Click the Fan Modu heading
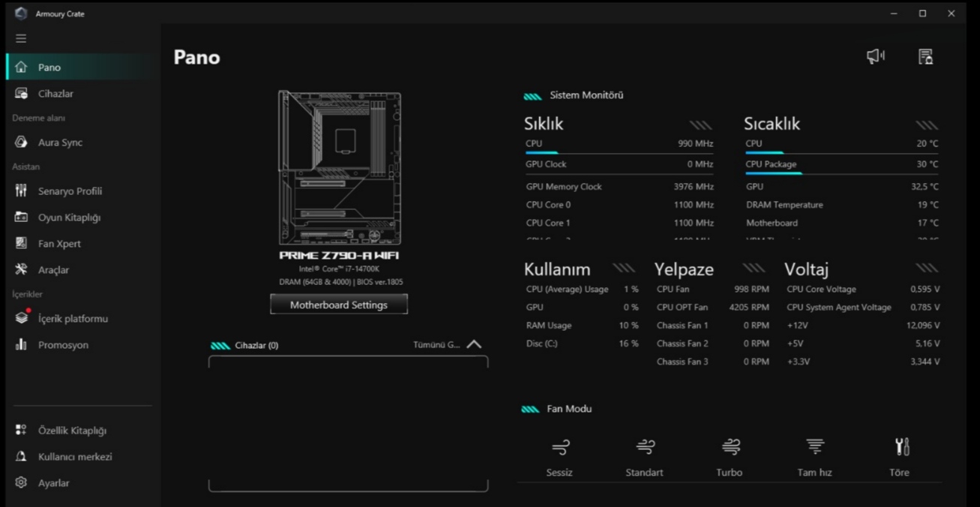Viewport: 980px width, 507px height. (x=569, y=409)
